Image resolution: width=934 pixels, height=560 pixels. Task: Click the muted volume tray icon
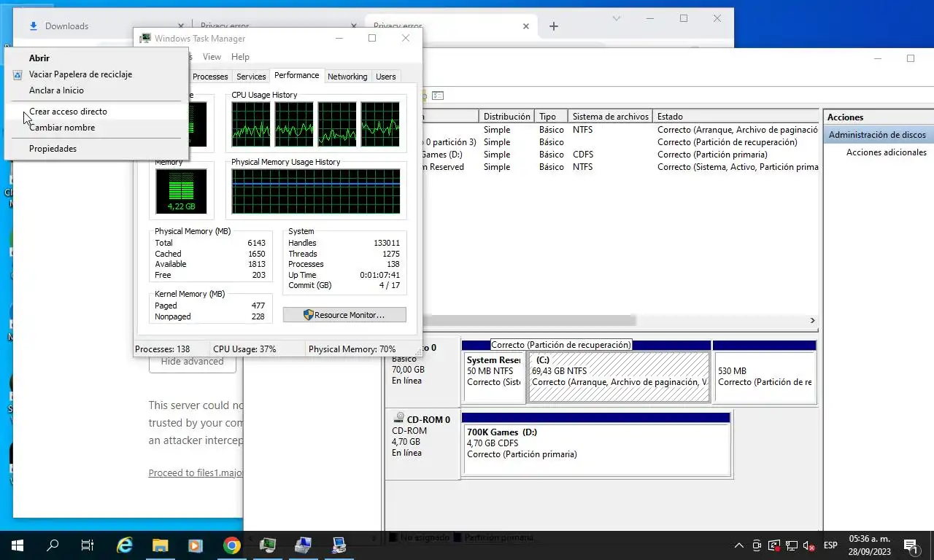click(808, 545)
